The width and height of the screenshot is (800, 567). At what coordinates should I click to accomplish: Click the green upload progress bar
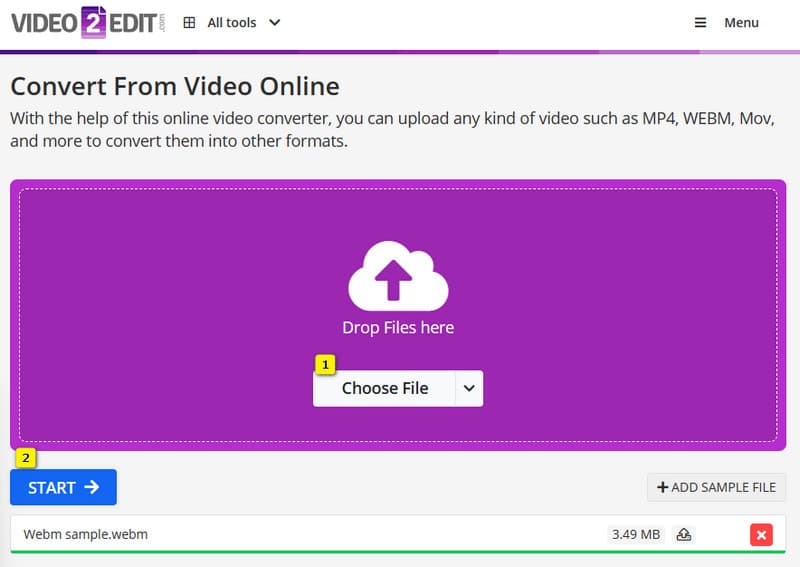pos(400,551)
